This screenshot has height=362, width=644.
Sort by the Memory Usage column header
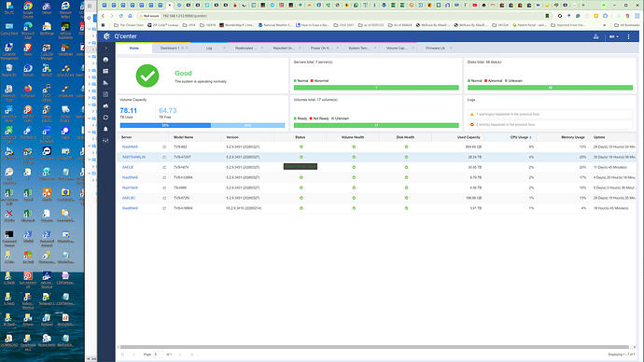pyautogui.click(x=572, y=137)
